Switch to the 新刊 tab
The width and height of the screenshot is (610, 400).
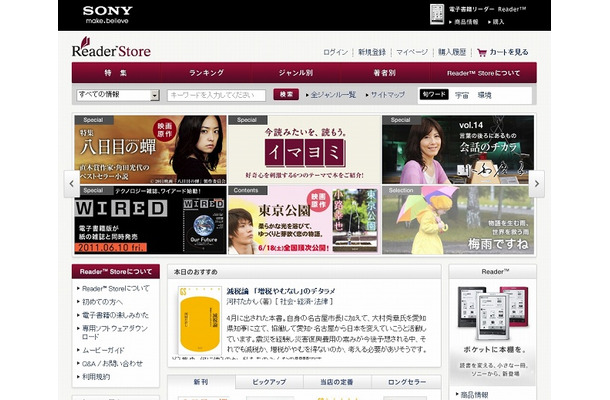coord(201,382)
